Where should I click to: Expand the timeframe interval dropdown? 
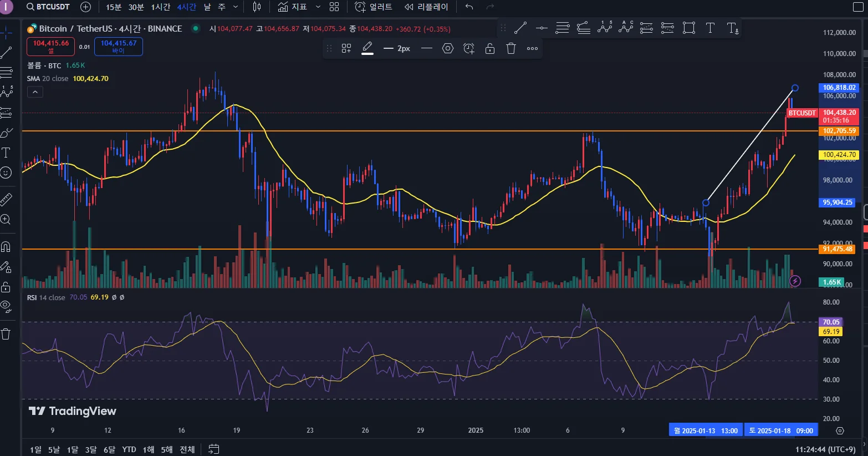[236, 7]
